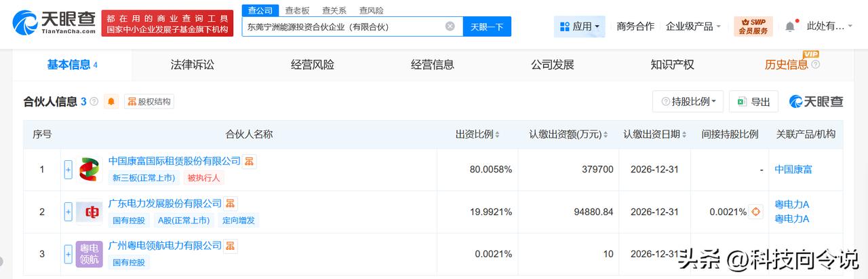
Task: Select the 基本信息 tab
Action: pyautogui.click(x=72, y=64)
